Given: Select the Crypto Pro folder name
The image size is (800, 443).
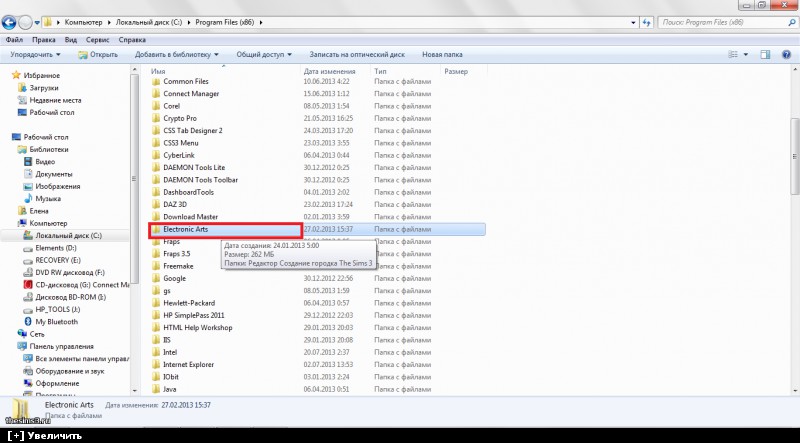Looking at the screenshot, I should tap(180, 118).
